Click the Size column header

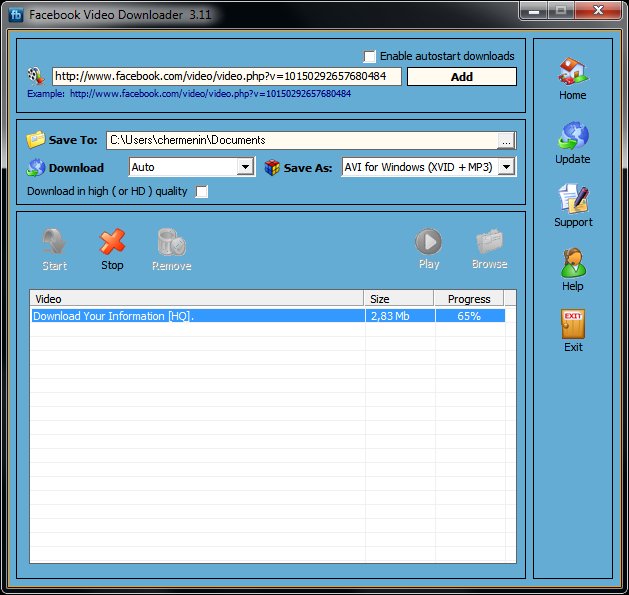[399, 299]
